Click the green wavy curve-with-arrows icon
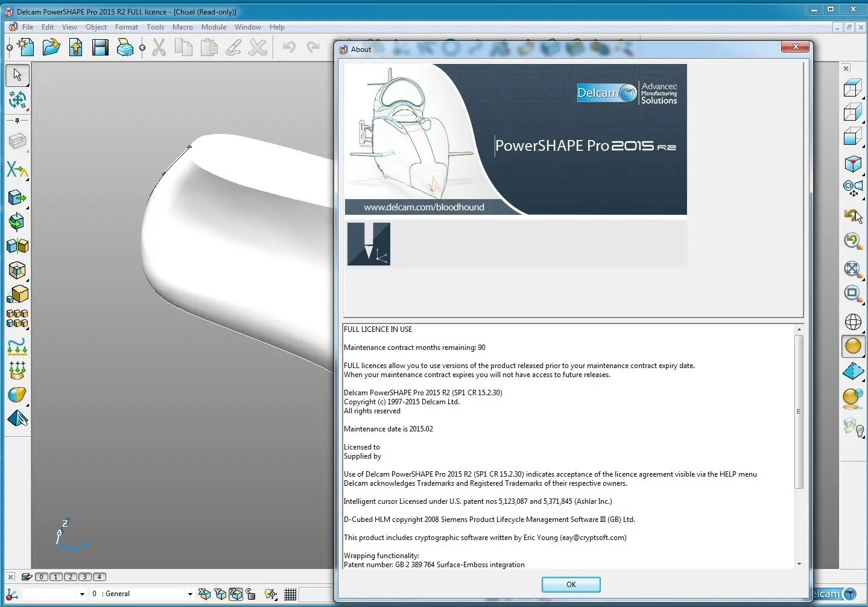Screen dimensions: 868x607 pos(17,346)
